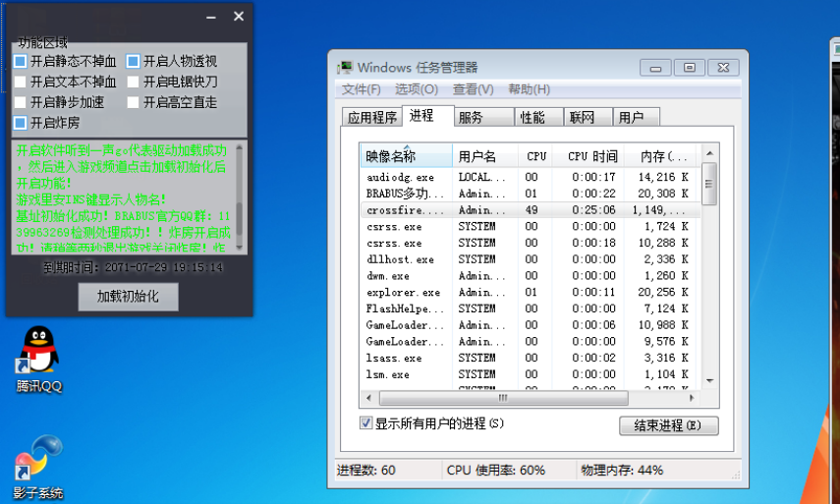
Task: Enable 开启文本不掉血 checkbox
Action: coord(20,82)
